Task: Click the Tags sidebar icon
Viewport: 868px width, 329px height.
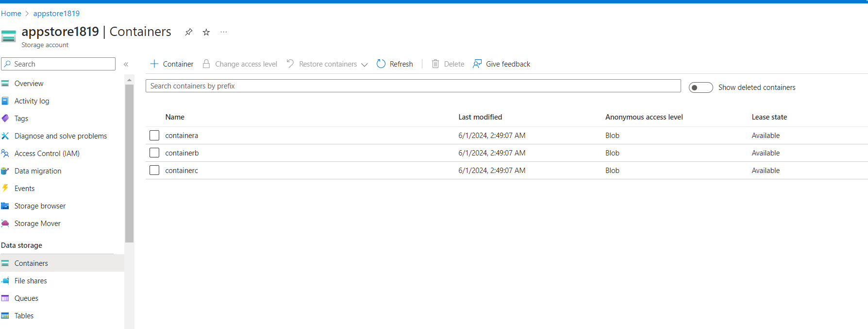Action: coord(5,119)
